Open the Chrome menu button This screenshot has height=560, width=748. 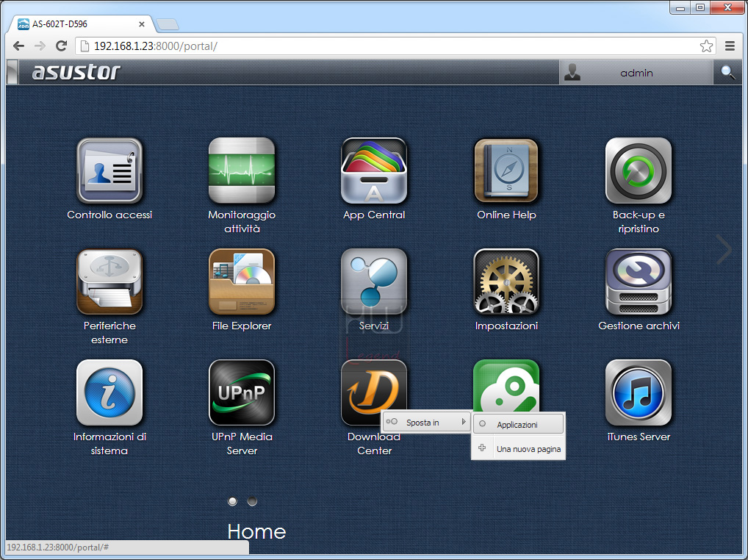[x=730, y=46]
